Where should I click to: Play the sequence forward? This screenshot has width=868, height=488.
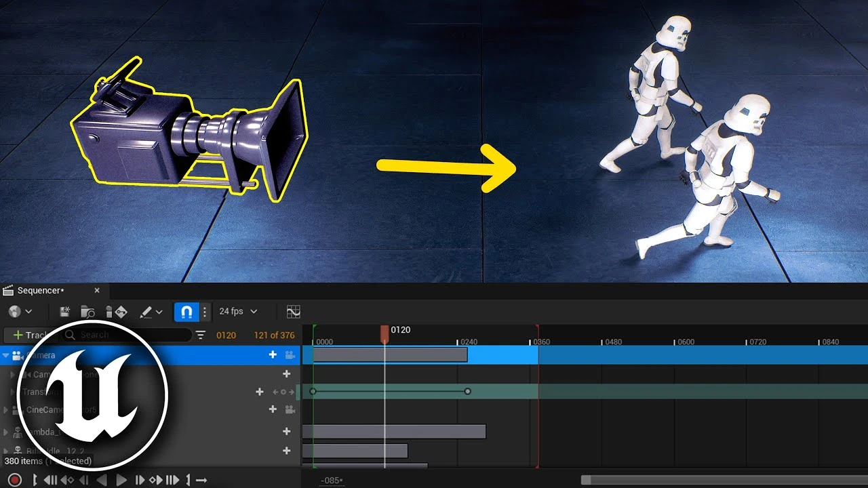click(x=121, y=480)
